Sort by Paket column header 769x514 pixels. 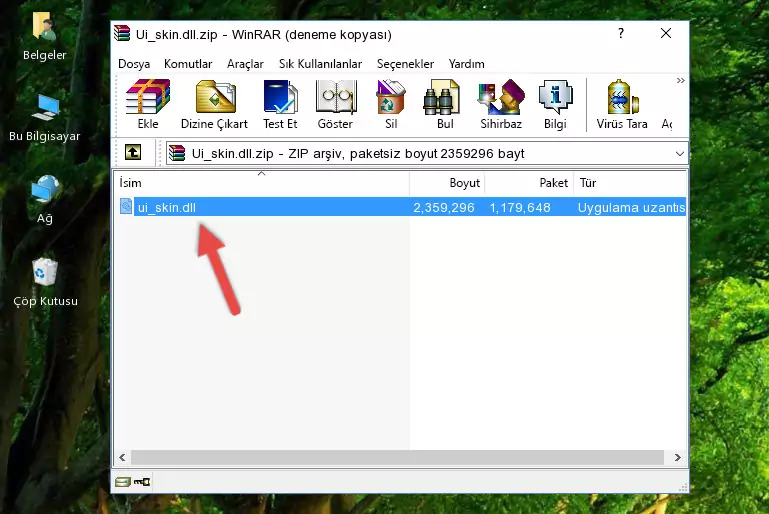click(x=529, y=183)
